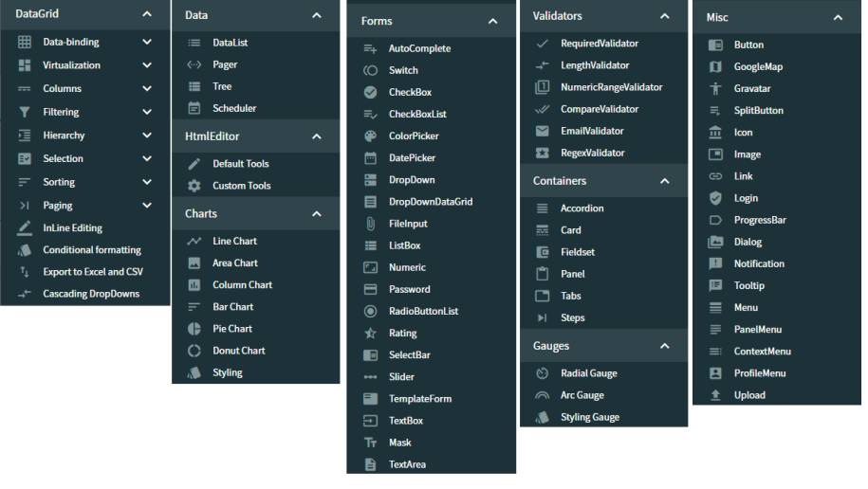Click the Custom Tools gear icon

pyautogui.click(x=194, y=186)
